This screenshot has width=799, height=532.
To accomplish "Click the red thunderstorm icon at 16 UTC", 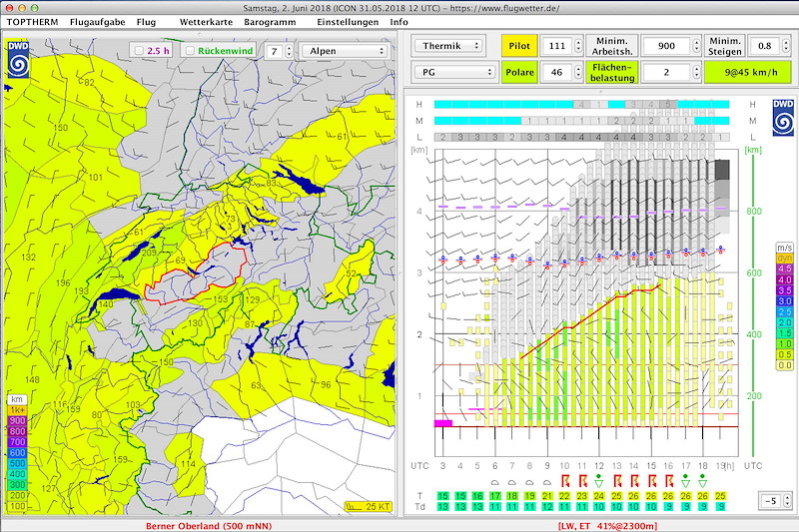I will [669, 480].
